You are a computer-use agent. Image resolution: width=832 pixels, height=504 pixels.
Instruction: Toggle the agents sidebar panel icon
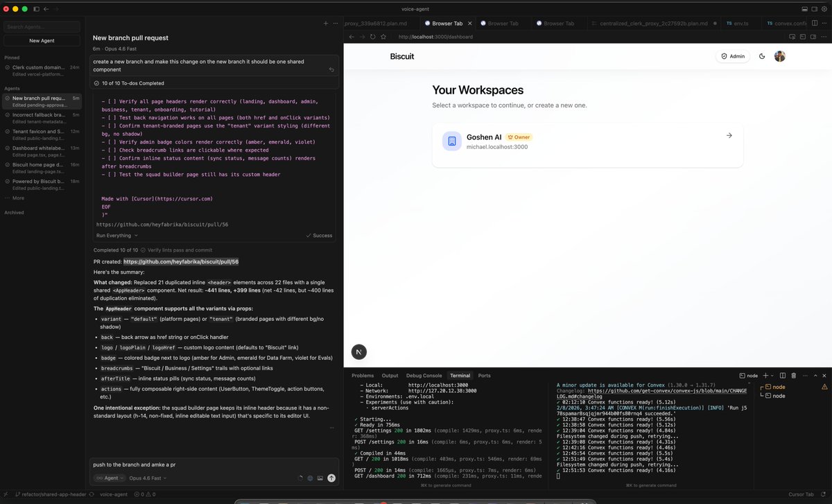(37, 9)
